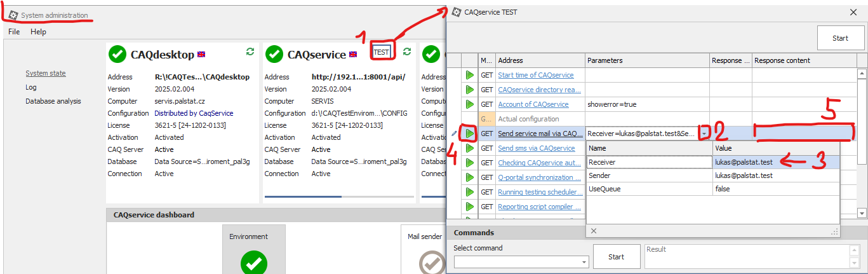Viewport: 868px width, 274px height.
Task: Open the Database analysis section
Action: (53, 101)
